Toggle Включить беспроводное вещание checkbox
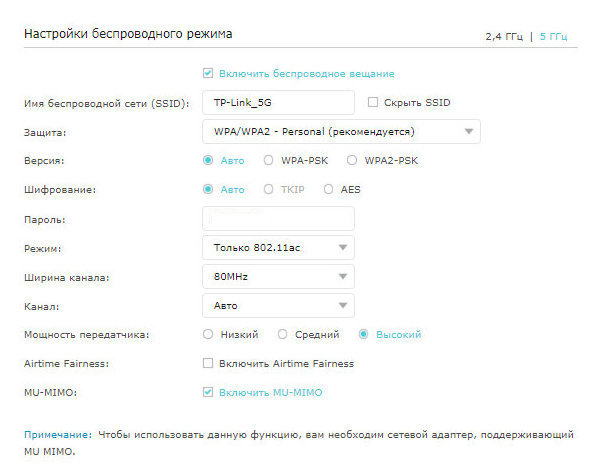592x469 pixels. click(x=208, y=73)
